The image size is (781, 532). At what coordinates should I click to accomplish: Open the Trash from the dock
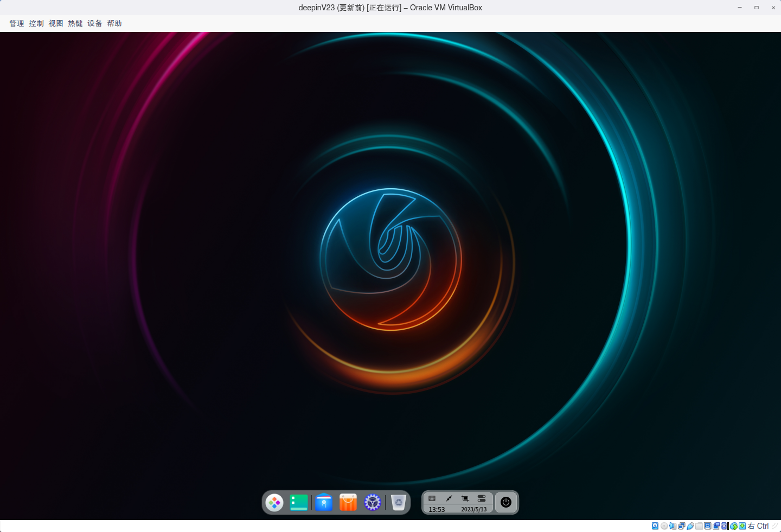pos(399,502)
